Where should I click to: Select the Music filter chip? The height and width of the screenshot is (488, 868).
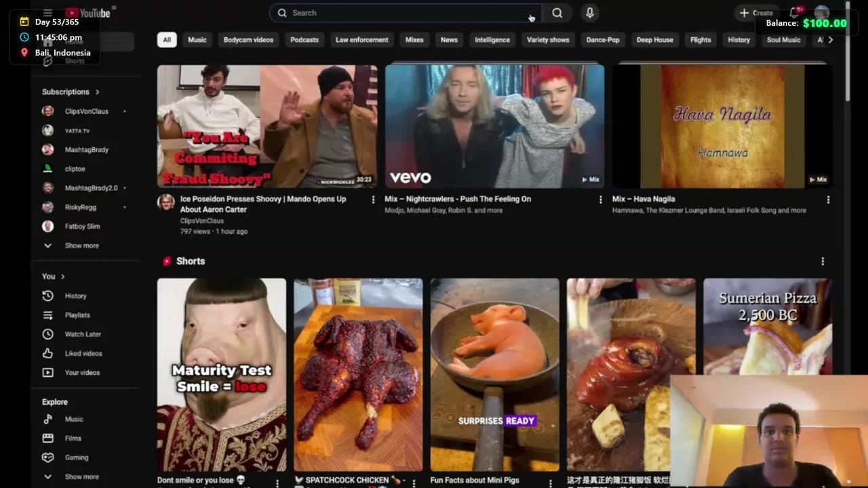[197, 40]
